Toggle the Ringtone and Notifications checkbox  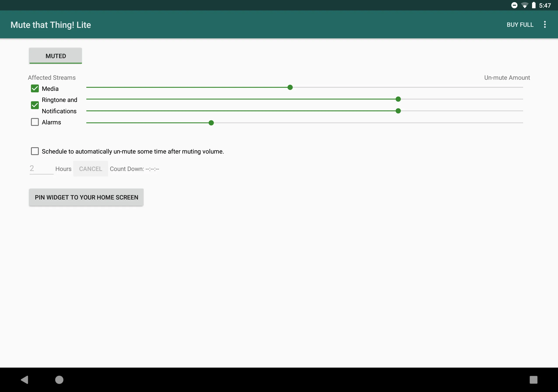(35, 105)
